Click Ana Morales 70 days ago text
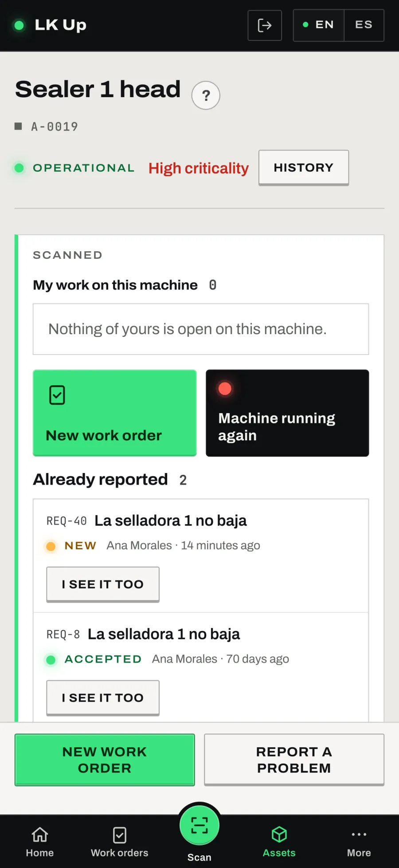399x868 pixels. (x=220, y=659)
